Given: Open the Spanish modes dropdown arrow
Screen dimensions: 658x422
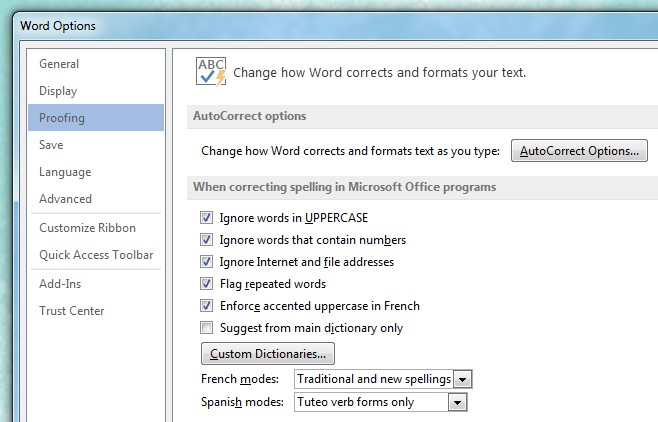Looking at the screenshot, I should (457, 402).
